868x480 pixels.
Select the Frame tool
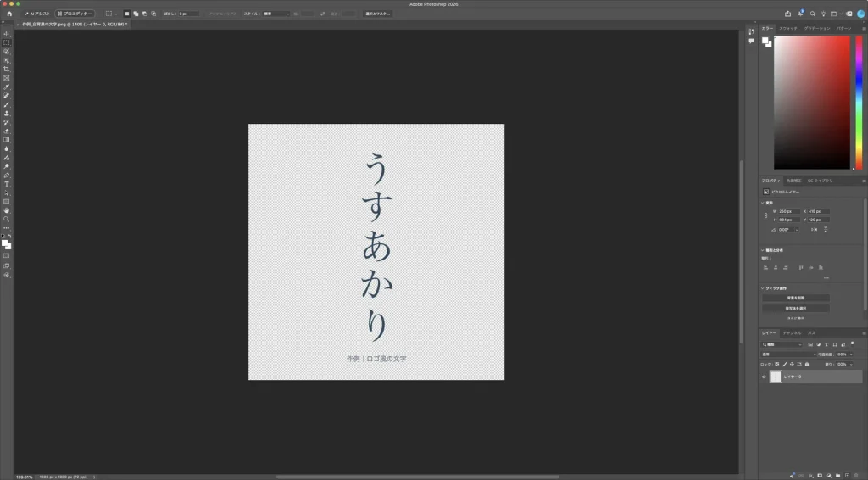point(7,78)
